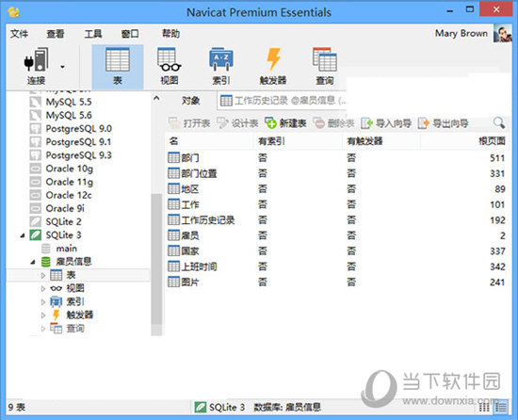Switch to the detail grid view icon
Viewport: 518px width, 420px height.
pos(484,407)
